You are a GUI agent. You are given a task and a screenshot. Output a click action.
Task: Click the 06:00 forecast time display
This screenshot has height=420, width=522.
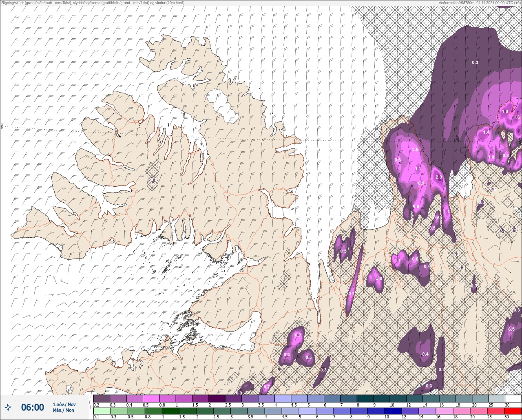[x=33, y=407]
